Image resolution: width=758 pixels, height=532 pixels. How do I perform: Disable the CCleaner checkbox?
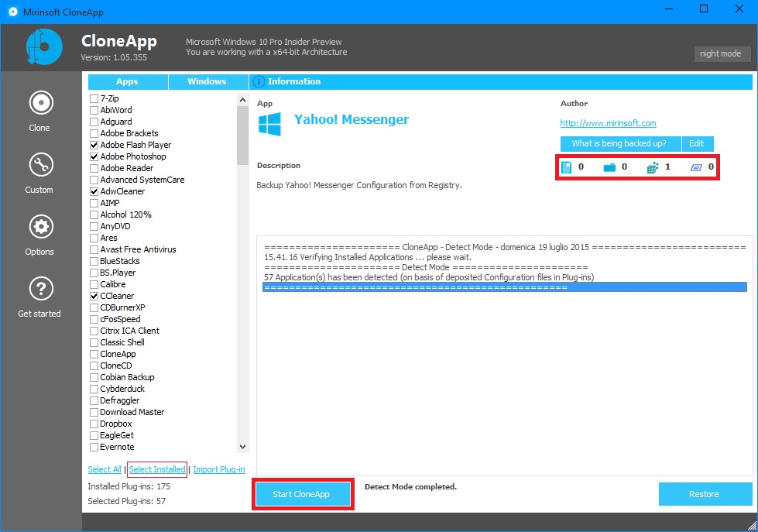[x=94, y=296]
